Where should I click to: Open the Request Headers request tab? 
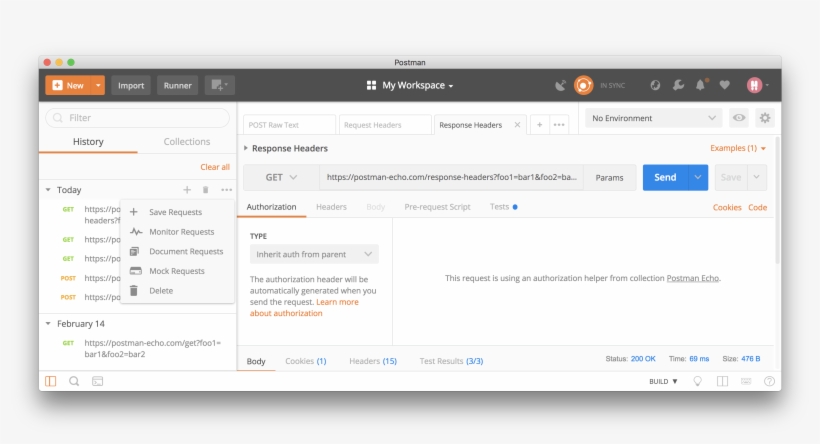pyautogui.click(x=385, y=125)
